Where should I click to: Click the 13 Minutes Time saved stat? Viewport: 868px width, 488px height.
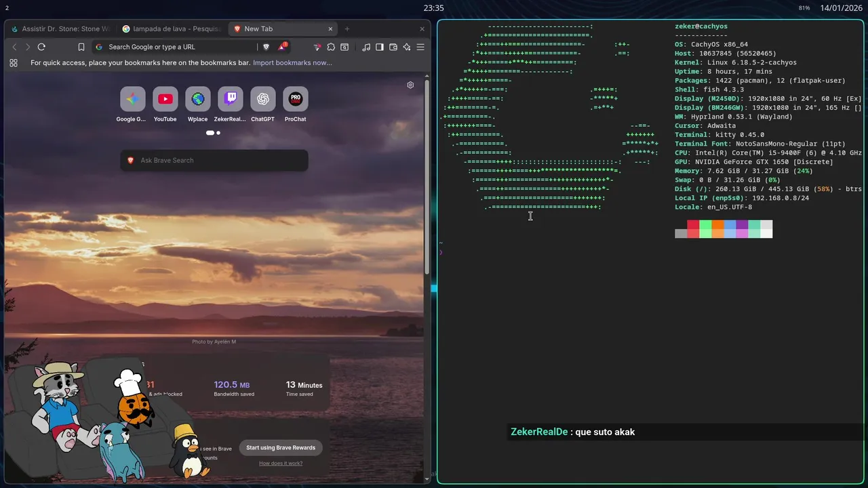(x=304, y=388)
